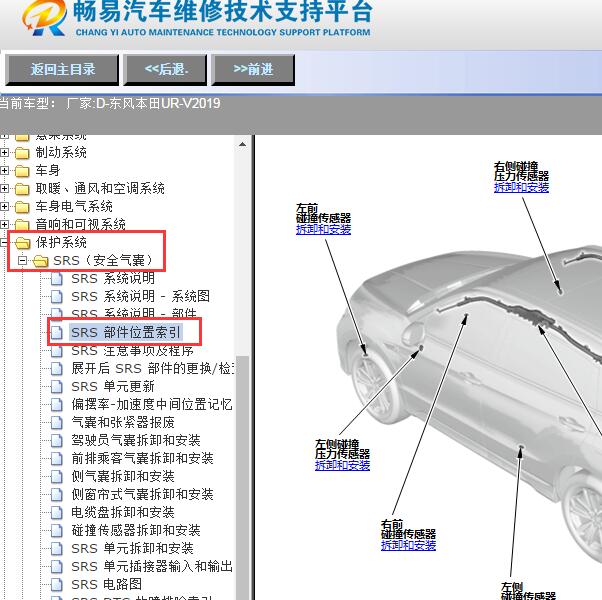
Task: Click the SRS 系统说明 page icon
Action: coord(57,278)
